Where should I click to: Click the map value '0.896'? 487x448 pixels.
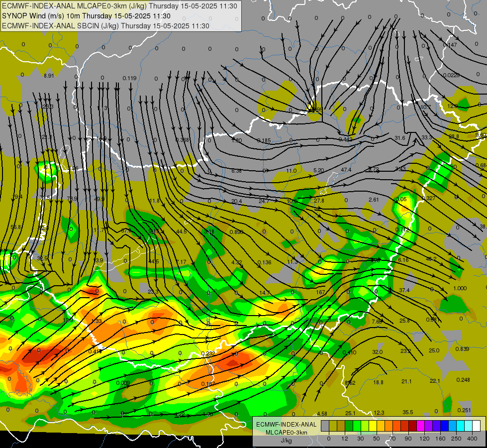tap(236, 232)
